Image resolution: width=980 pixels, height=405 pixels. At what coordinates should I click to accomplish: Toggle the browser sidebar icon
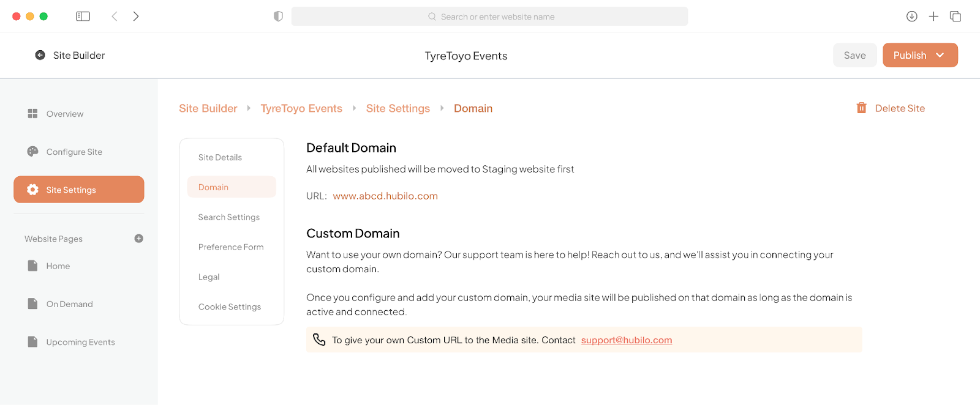click(83, 17)
